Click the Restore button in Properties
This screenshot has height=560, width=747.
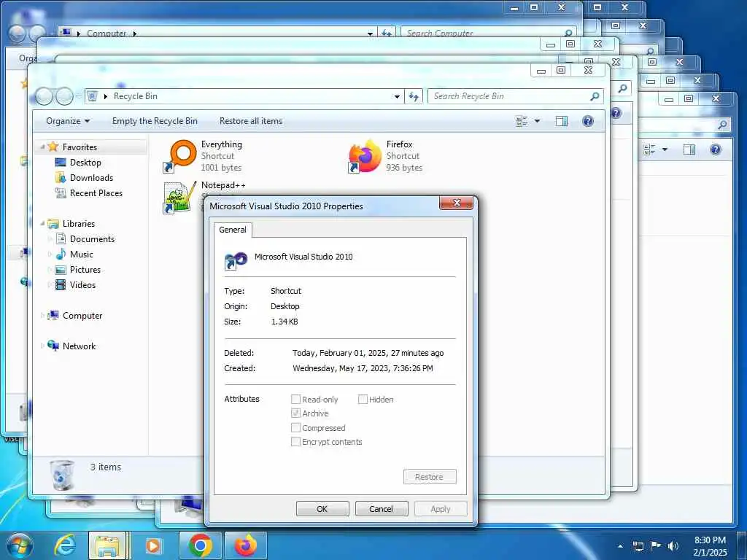click(429, 477)
